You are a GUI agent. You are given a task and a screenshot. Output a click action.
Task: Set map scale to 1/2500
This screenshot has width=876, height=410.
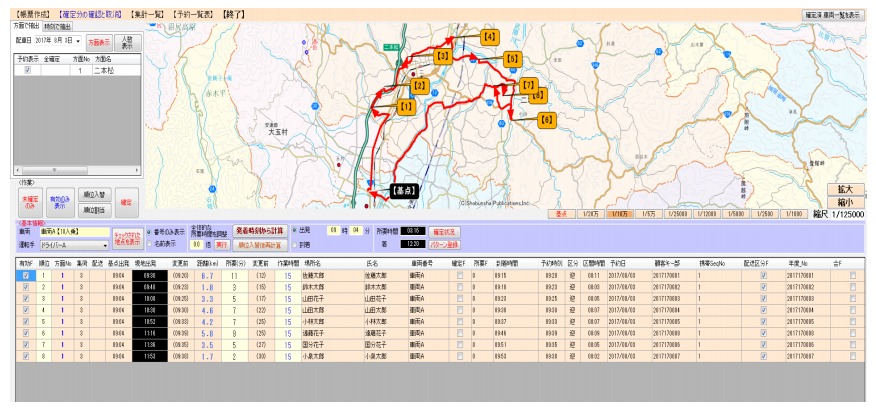point(764,214)
